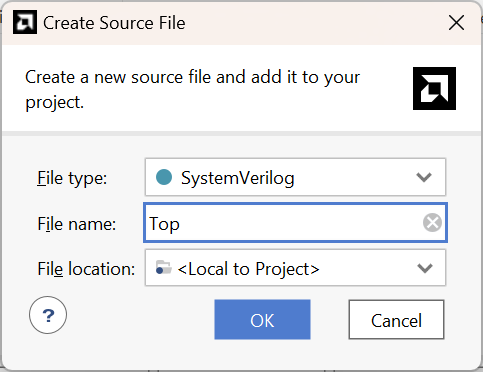Screen dimensions: 483x372
Task: Open the <Local to Project> location dropdown
Action: [295, 268]
